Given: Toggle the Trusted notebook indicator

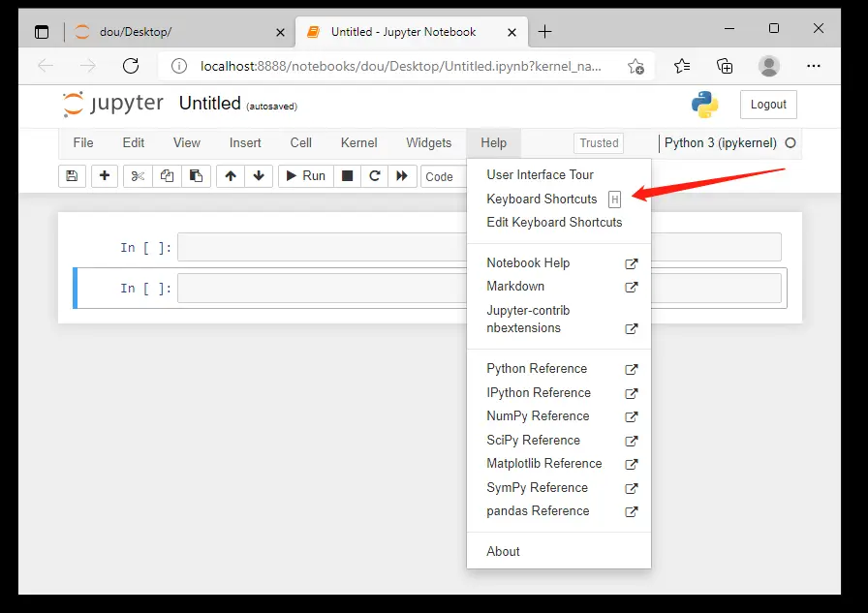Looking at the screenshot, I should (599, 143).
